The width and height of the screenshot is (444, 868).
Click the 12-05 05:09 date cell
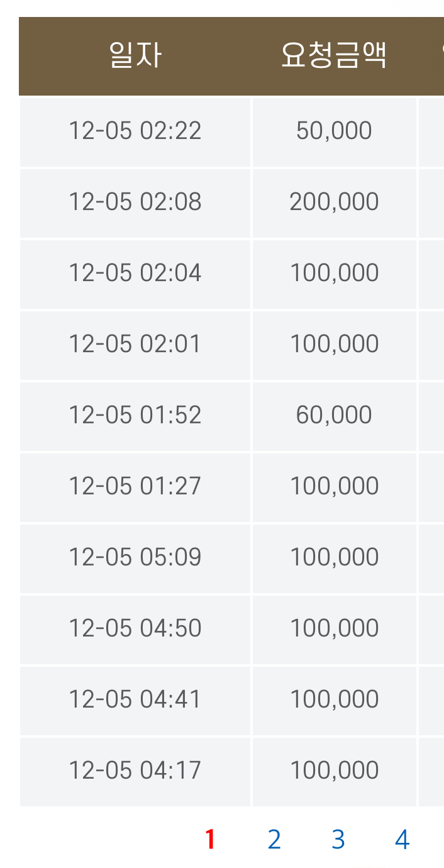point(135,557)
